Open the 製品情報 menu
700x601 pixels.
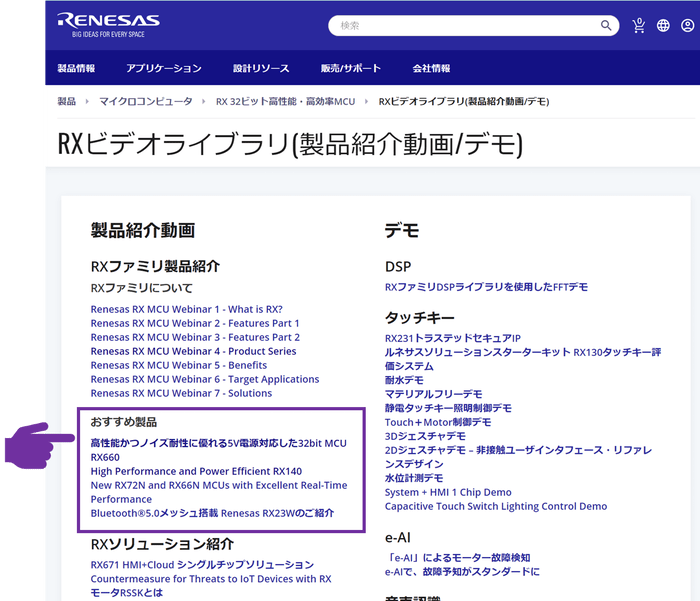(x=76, y=68)
